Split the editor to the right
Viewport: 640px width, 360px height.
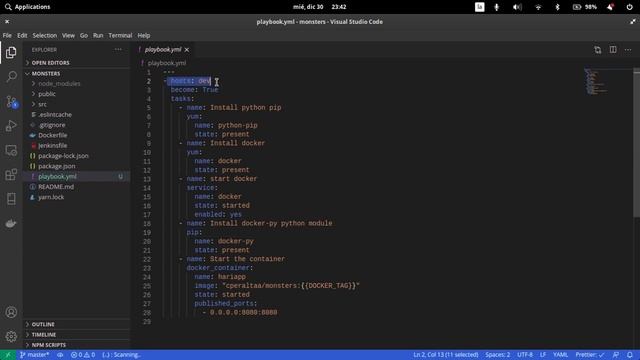click(x=613, y=50)
